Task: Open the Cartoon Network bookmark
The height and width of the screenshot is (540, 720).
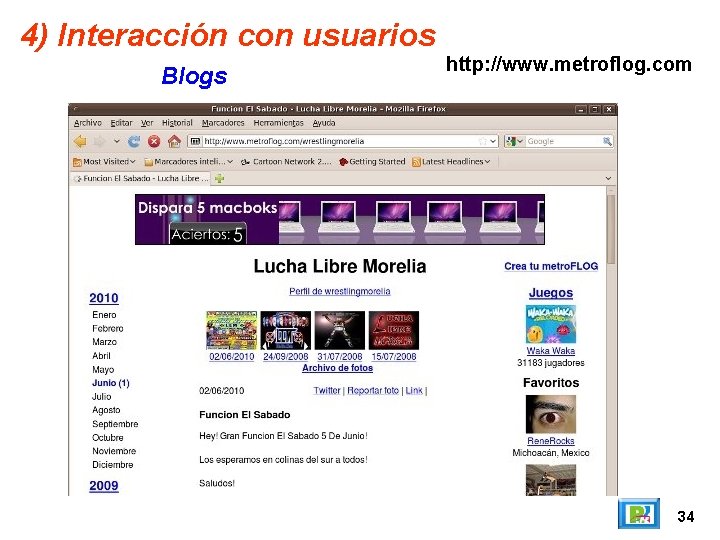Action: 286,162
